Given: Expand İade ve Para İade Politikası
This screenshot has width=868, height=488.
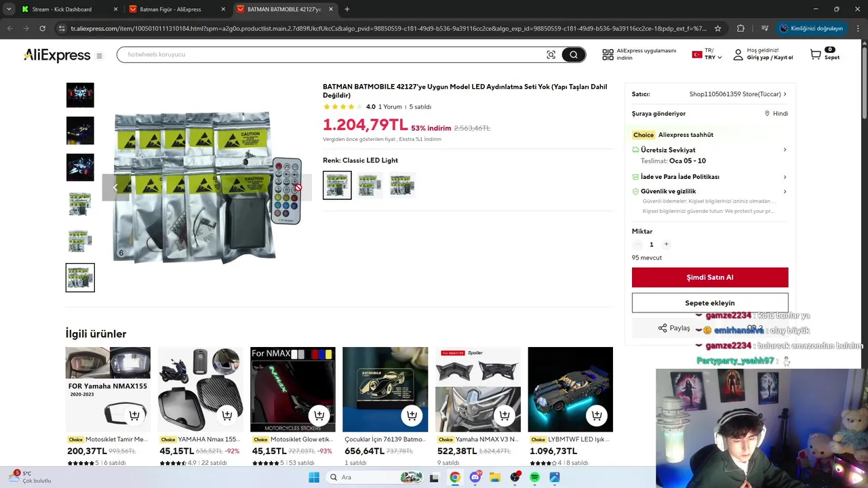Looking at the screenshot, I should [785, 177].
